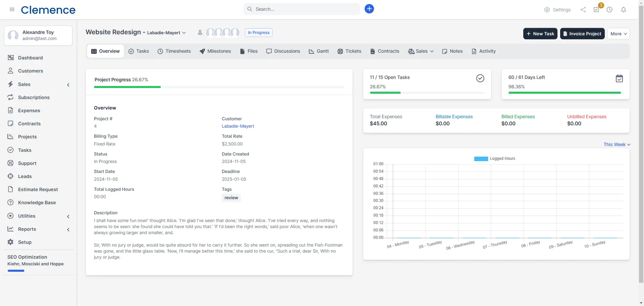This screenshot has height=306, width=644.
Task: Toggle Logged Hours legend in chart
Action: pyautogui.click(x=494, y=159)
